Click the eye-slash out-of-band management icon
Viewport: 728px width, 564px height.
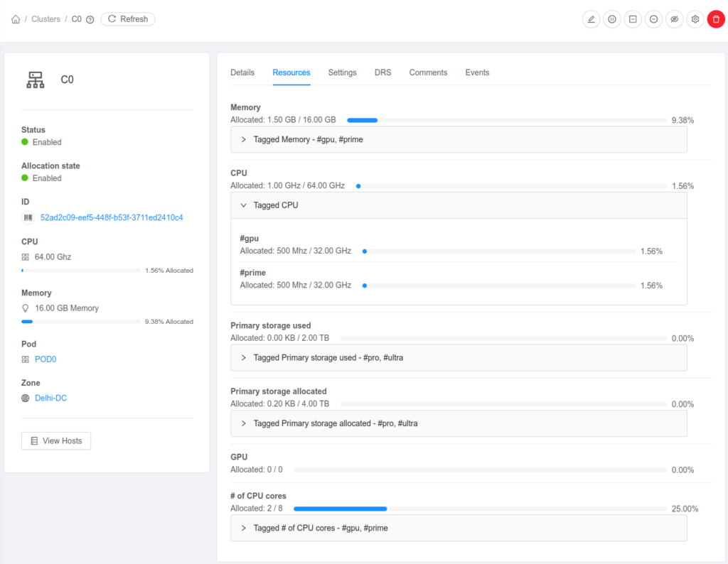674,19
